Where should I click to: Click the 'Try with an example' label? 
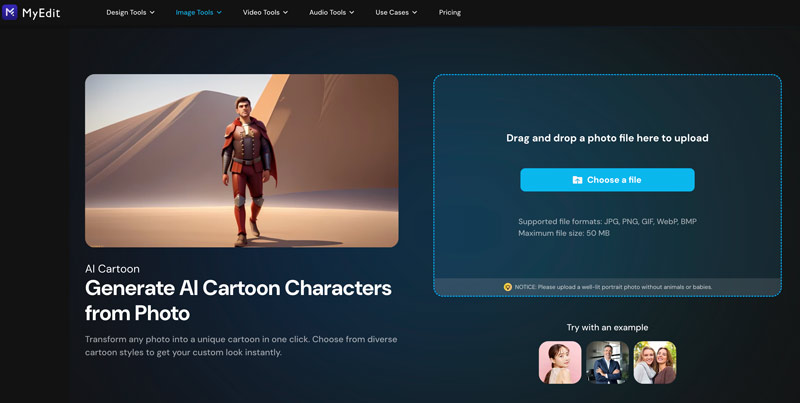[x=607, y=328]
